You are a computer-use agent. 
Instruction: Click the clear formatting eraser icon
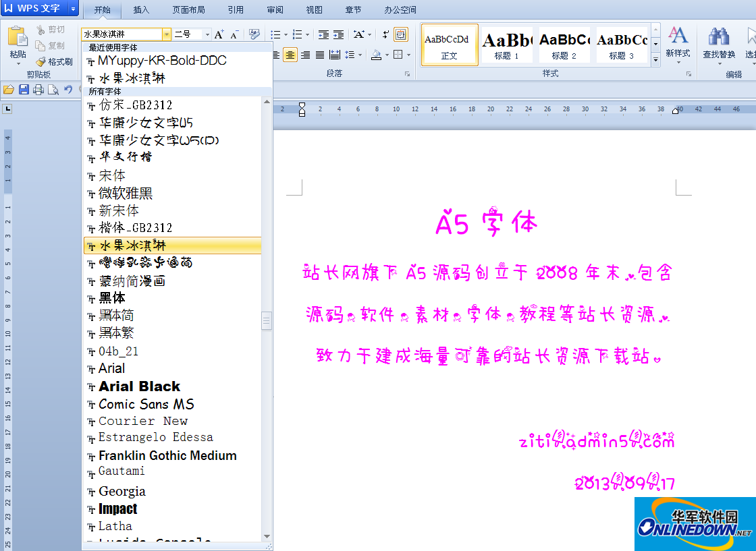(254, 34)
